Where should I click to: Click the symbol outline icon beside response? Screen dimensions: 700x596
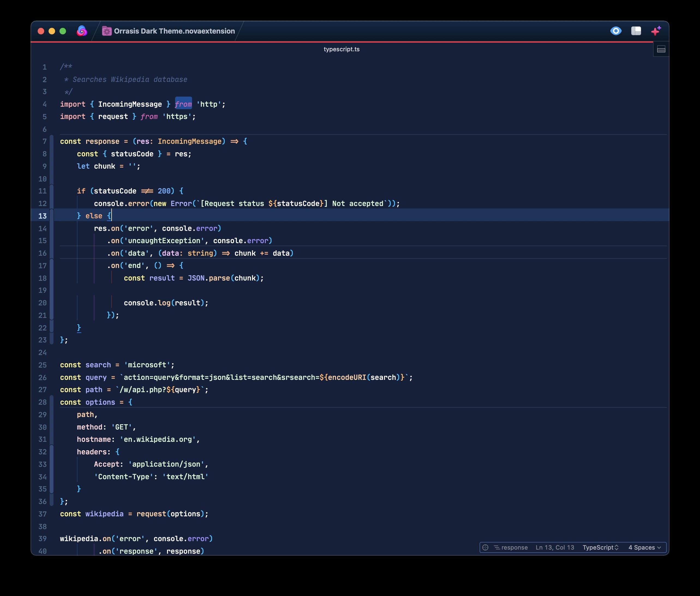(x=497, y=547)
